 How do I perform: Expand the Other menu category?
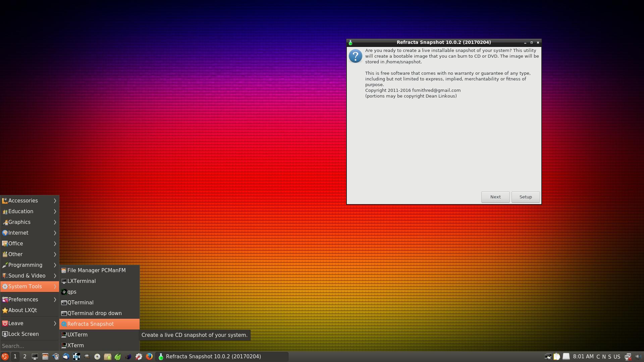click(30, 254)
